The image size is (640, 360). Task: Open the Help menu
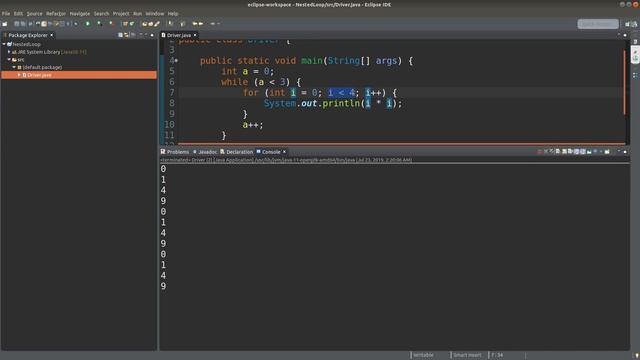tap(173, 13)
